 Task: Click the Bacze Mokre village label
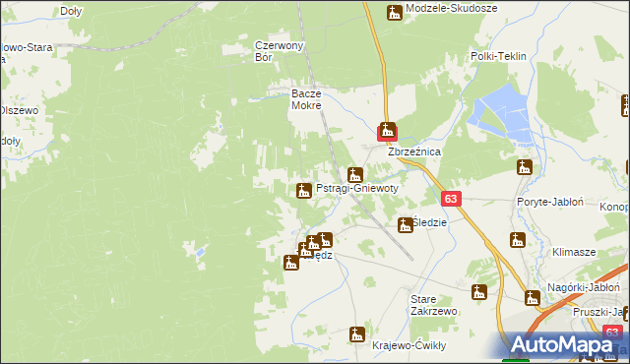(x=306, y=99)
